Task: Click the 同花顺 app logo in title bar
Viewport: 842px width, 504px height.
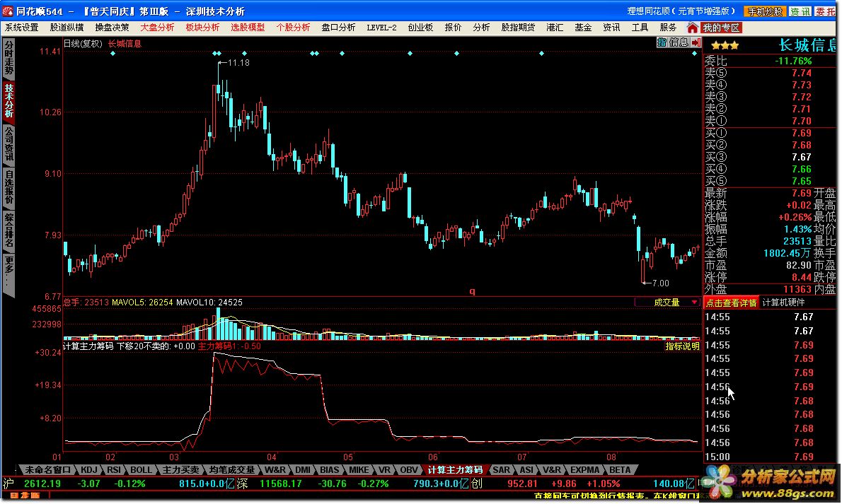Action: coord(8,11)
